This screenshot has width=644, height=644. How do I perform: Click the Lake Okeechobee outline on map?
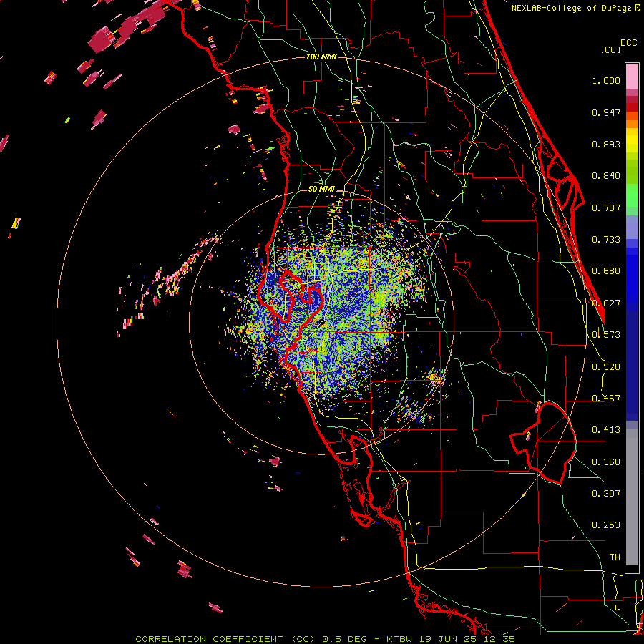[545, 443]
